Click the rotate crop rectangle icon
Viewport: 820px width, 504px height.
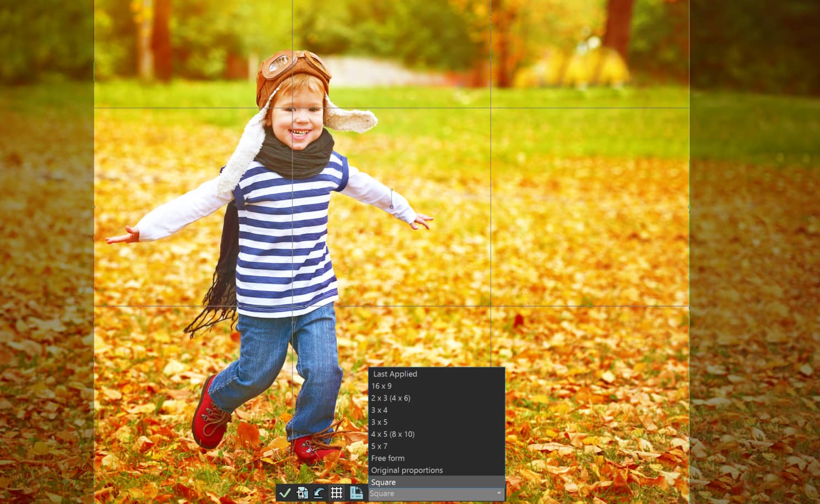[x=356, y=493]
